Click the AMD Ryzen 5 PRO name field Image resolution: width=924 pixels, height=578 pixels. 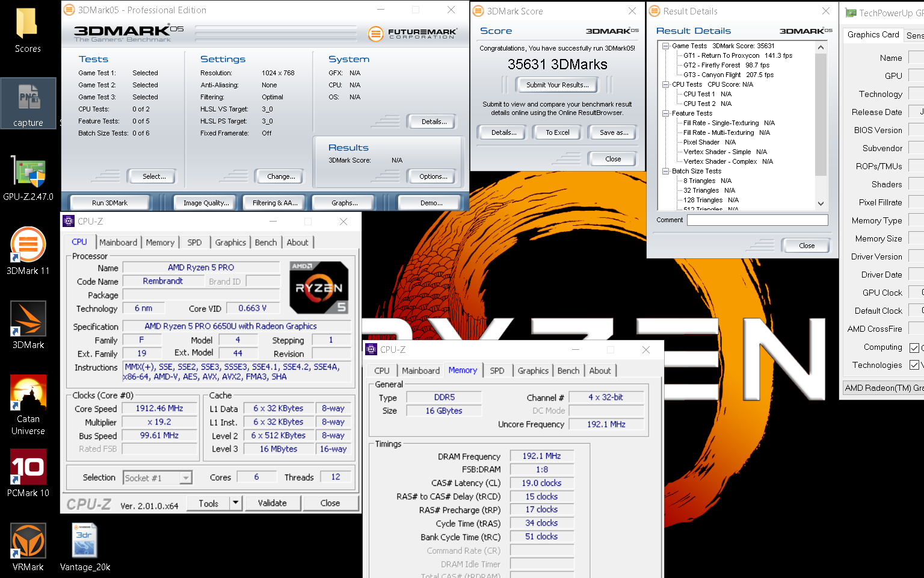[x=201, y=267]
